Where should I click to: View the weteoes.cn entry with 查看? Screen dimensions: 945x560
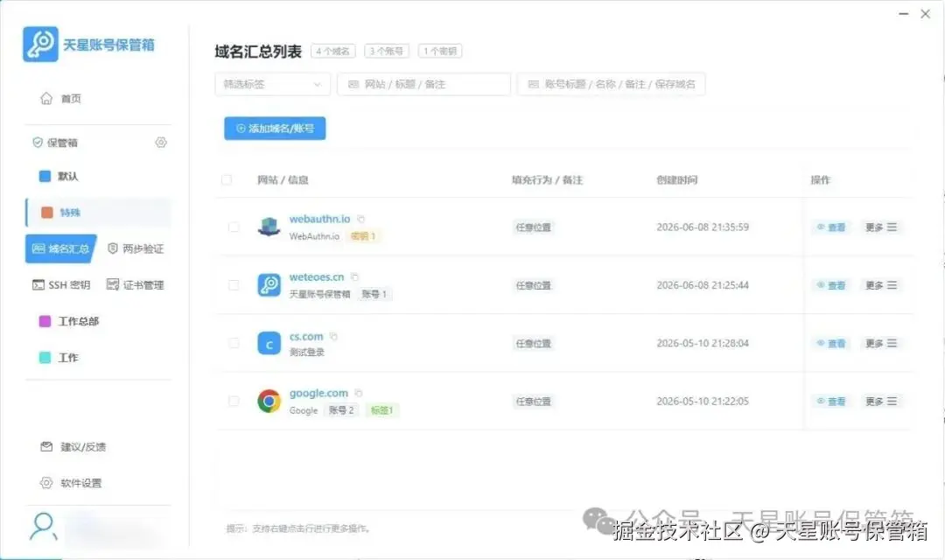(x=831, y=285)
